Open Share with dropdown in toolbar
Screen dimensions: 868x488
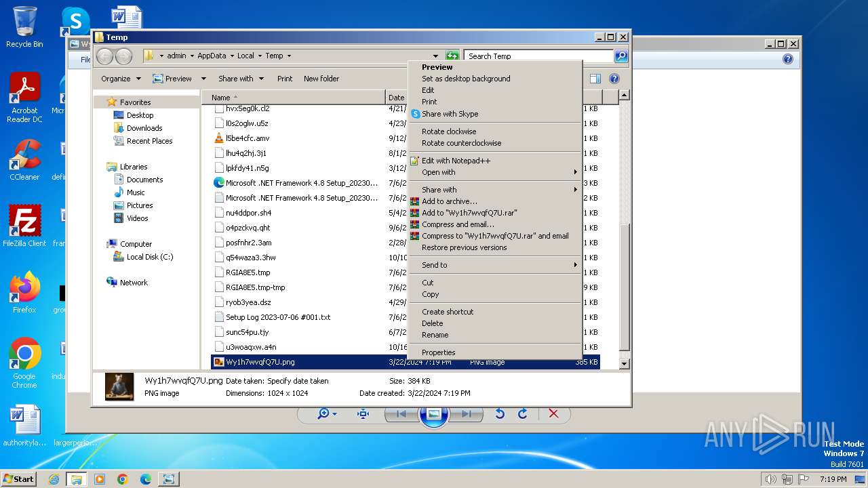pyautogui.click(x=241, y=79)
